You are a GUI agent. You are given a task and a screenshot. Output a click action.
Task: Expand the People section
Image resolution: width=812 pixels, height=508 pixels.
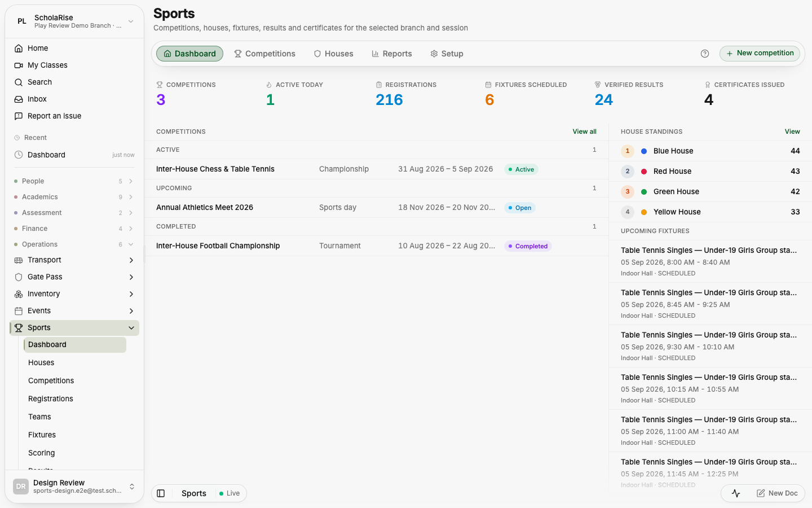[x=74, y=181]
